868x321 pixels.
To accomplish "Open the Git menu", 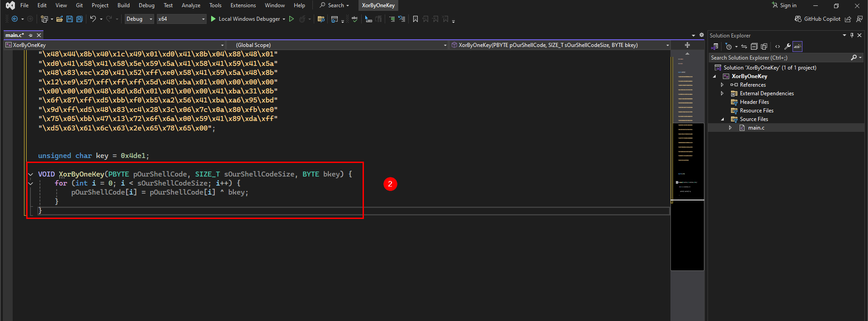I will coord(79,5).
